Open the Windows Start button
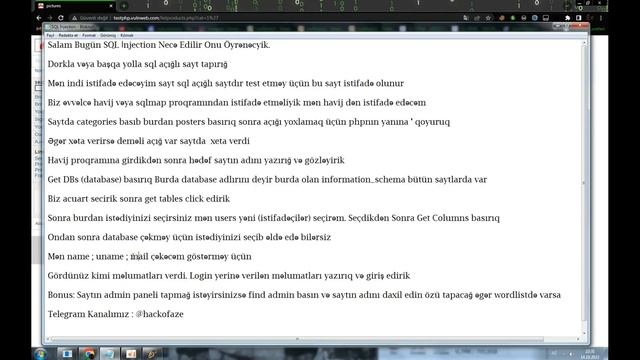This screenshot has height=360, width=640. pos(41,354)
